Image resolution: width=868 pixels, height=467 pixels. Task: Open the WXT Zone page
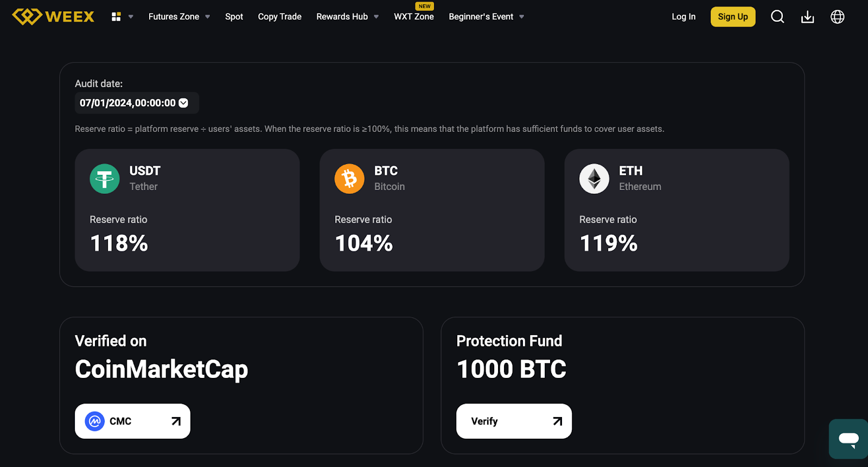pos(414,17)
